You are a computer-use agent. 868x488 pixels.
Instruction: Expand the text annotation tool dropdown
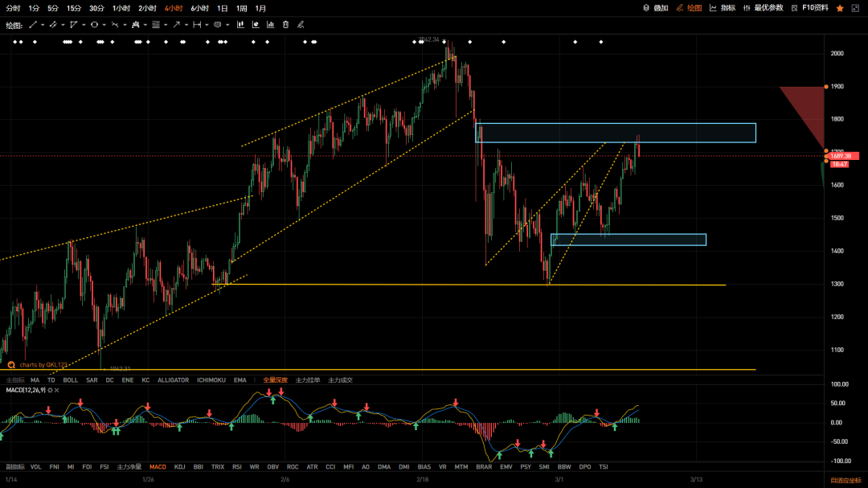(x=227, y=25)
